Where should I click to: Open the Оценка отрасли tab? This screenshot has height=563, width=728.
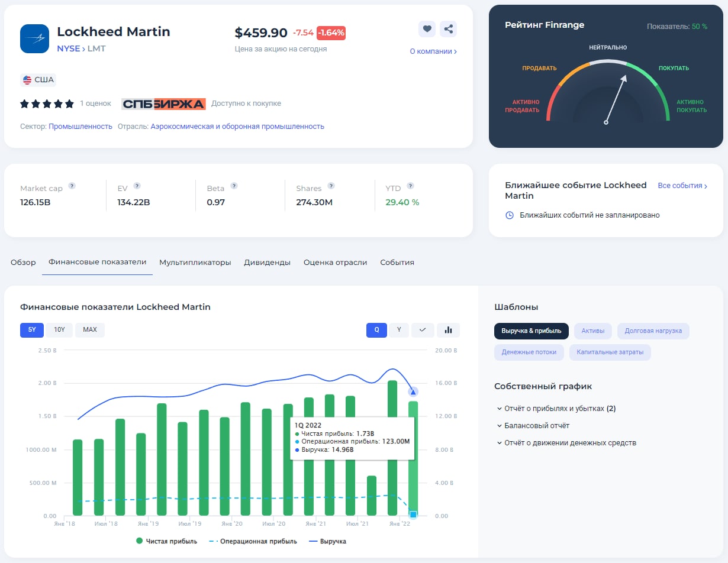coord(336,262)
